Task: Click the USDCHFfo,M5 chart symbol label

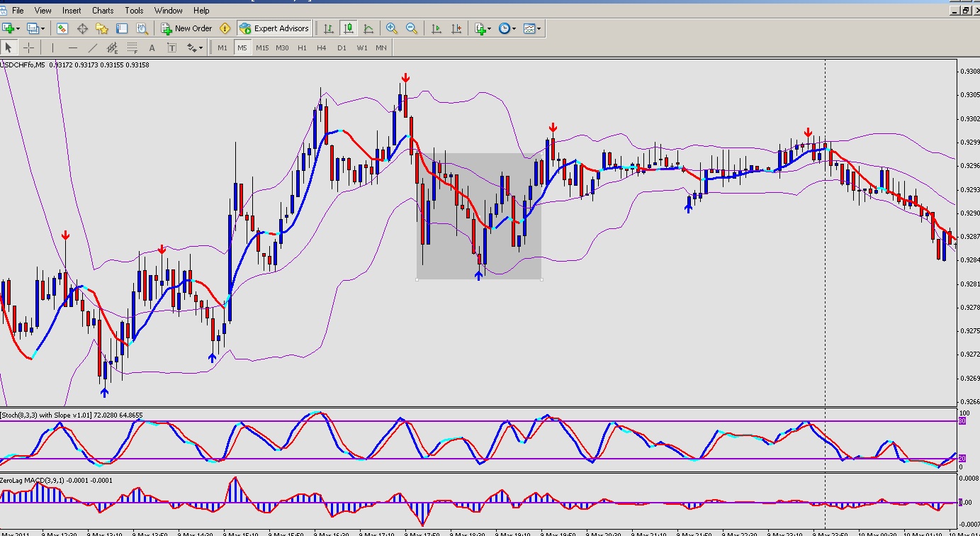Action: coord(23,65)
